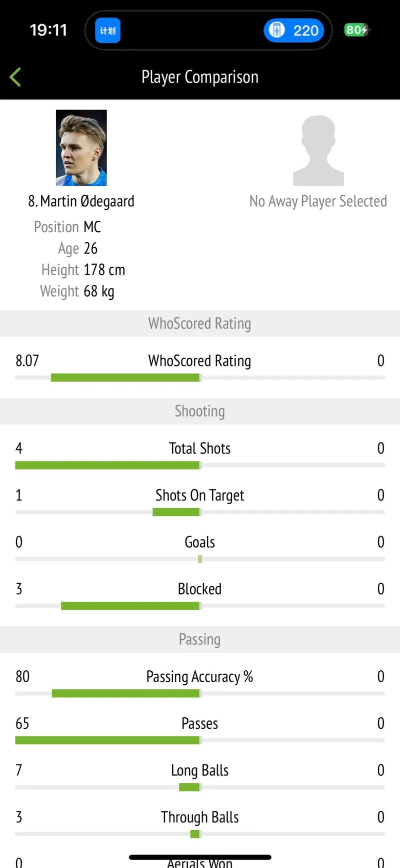The image size is (400, 868).
Task: Click the Long Balls row label
Action: pos(200,770)
